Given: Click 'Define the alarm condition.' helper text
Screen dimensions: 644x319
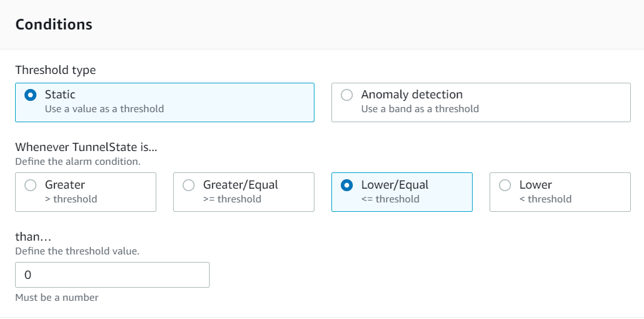Looking at the screenshot, I should [x=77, y=161].
